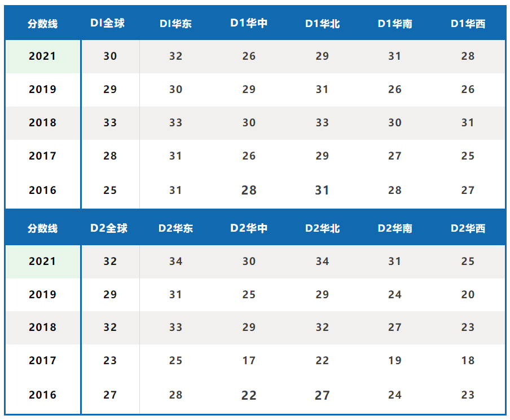The height and width of the screenshot is (420, 510).
Task: Select the 2021 row label in D1 table
Action: [43, 56]
